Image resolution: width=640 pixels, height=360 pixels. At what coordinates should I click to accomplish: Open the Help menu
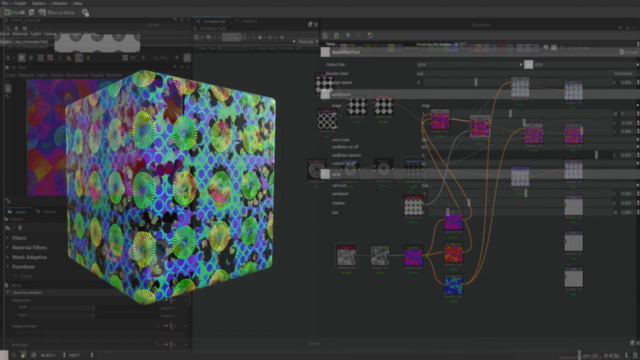click(x=78, y=3)
